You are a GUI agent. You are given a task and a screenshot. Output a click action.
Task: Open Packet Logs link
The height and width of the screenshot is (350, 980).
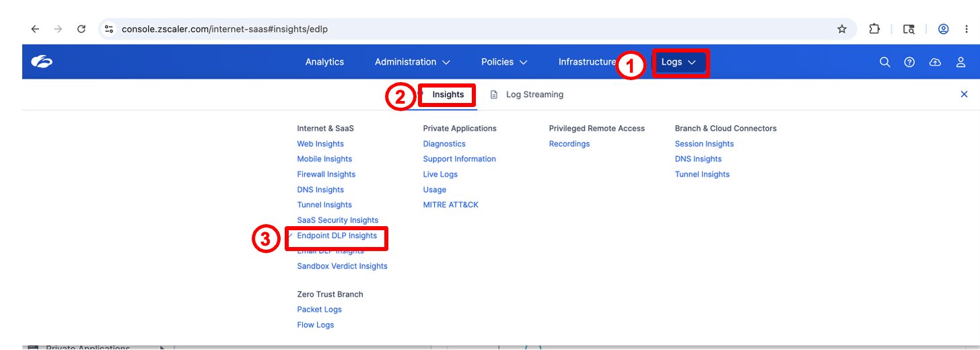coord(320,310)
